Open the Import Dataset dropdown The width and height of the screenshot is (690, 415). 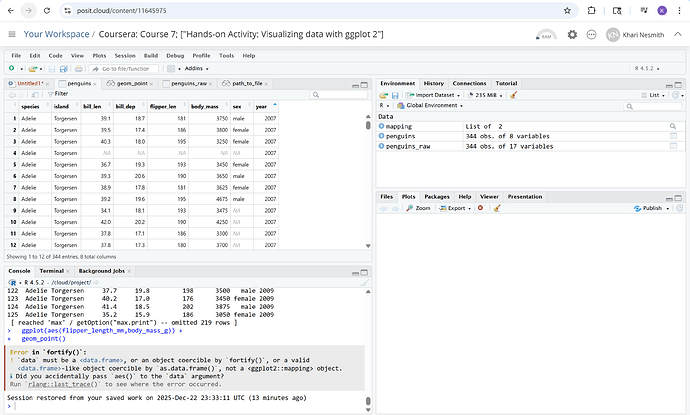click(x=435, y=95)
